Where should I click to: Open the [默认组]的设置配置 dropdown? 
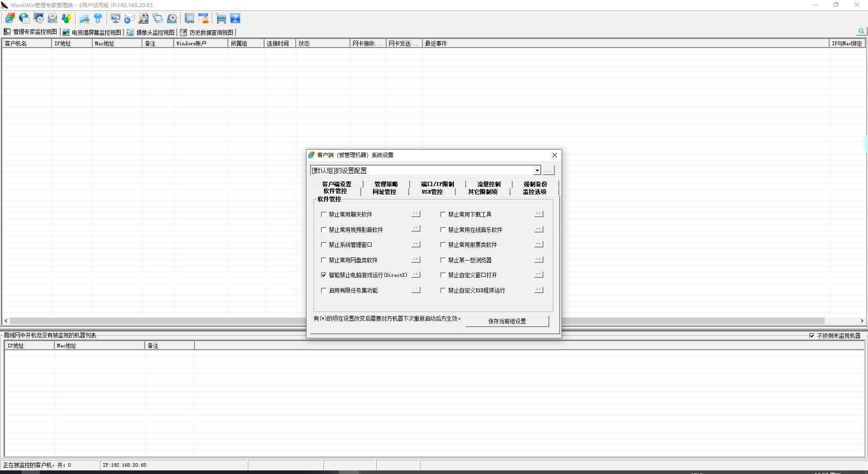pyautogui.click(x=537, y=171)
